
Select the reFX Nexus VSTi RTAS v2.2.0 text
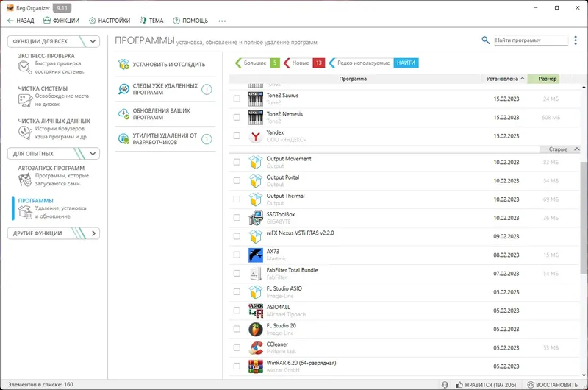click(300, 233)
